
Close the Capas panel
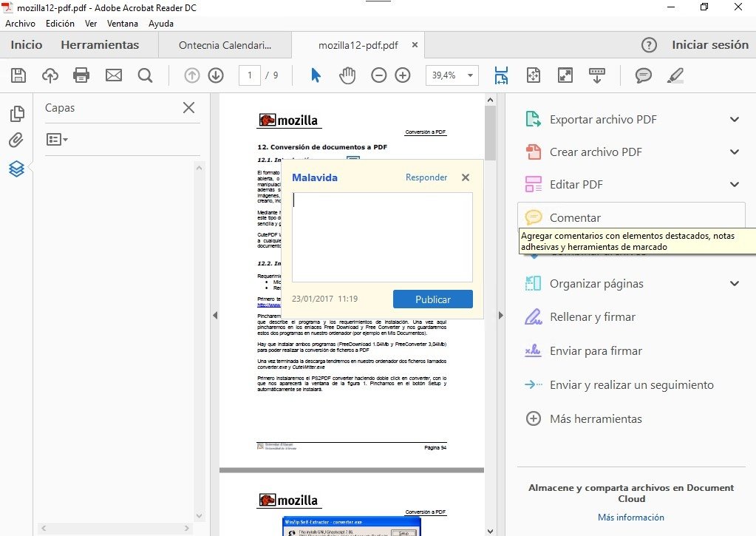tap(189, 108)
